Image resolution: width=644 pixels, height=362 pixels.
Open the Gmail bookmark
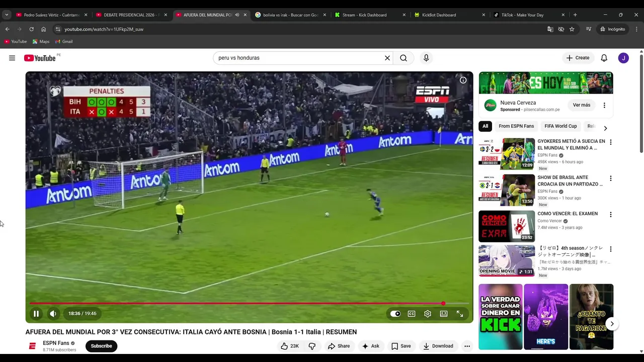[x=64, y=42]
